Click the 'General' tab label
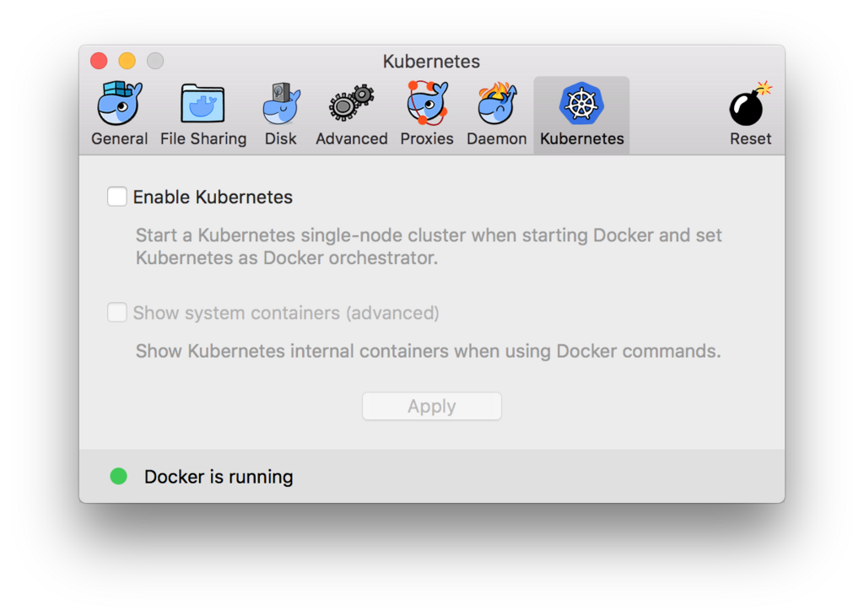The height and width of the screenshot is (616, 864). pos(120,139)
